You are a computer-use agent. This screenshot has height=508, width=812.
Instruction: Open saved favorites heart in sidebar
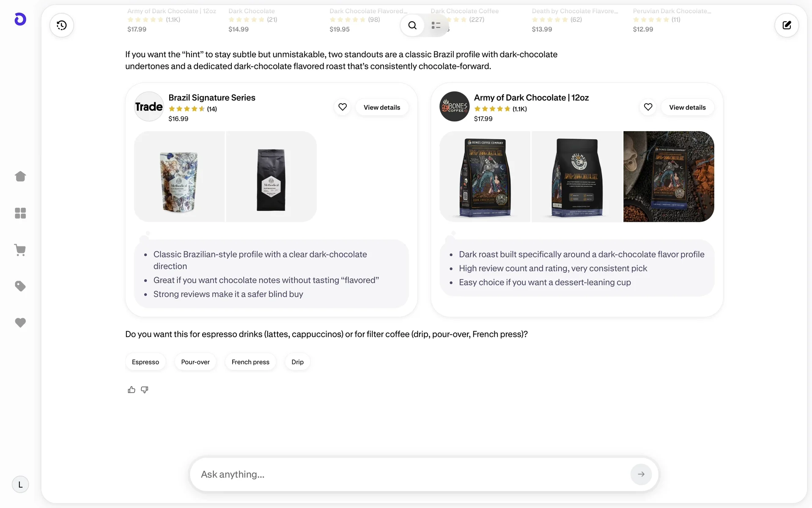pos(20,323)
